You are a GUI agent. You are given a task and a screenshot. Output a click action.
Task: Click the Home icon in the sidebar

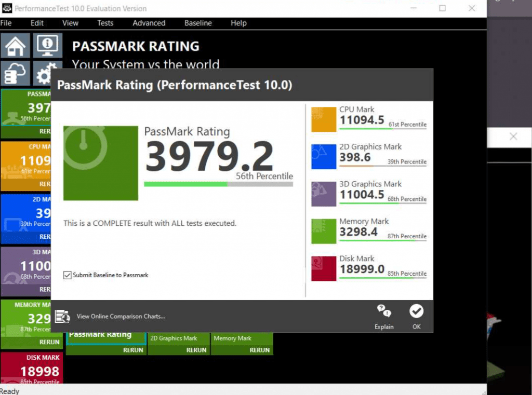pos(15,46)
